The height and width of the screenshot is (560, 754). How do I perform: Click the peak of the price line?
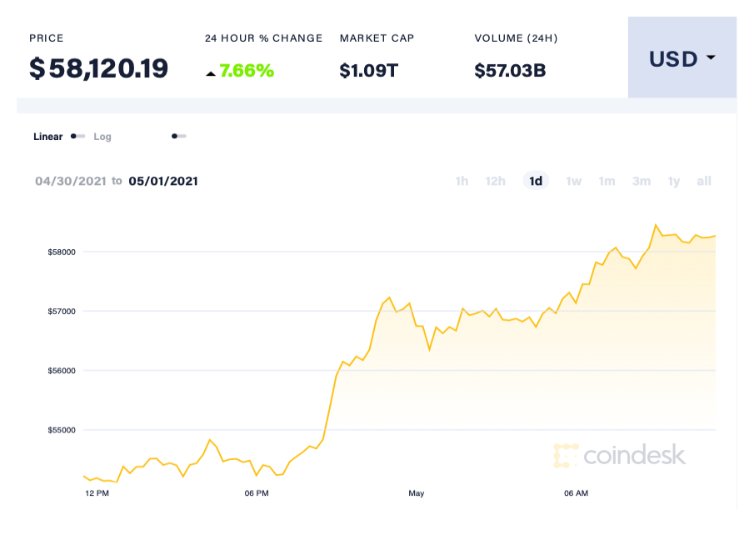[x=656, y=225]
